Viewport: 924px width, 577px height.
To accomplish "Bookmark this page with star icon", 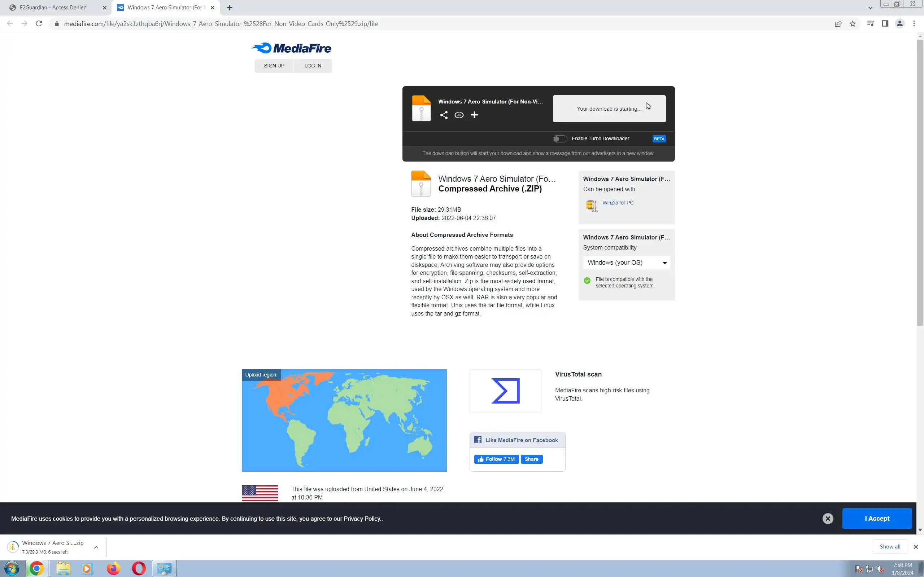I will pos(853,24).
